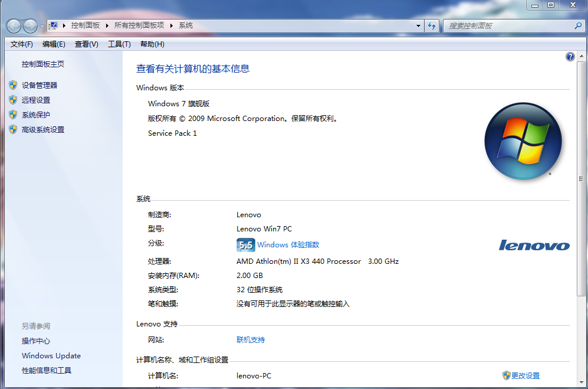The width and height of the screenshot is (588, 389).
Task: Open 查看(V) menu
Action: (x=86, y=44)
